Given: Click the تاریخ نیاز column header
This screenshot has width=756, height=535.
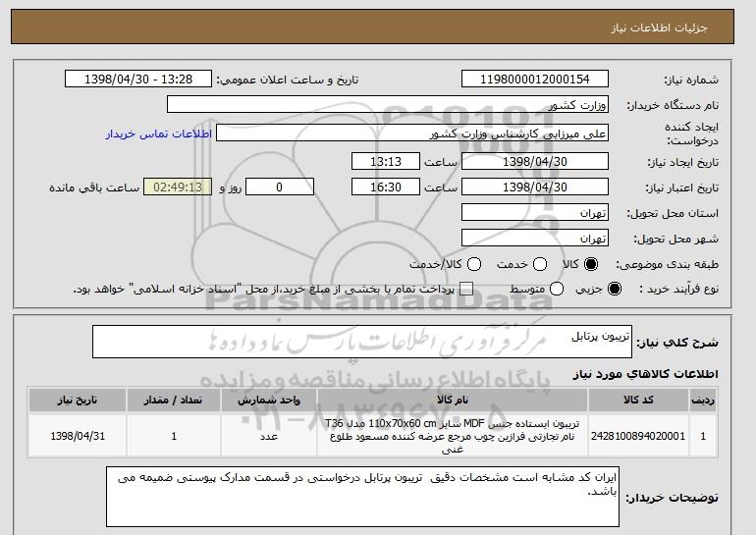Looking at the screenshot, I should [78, 401].
